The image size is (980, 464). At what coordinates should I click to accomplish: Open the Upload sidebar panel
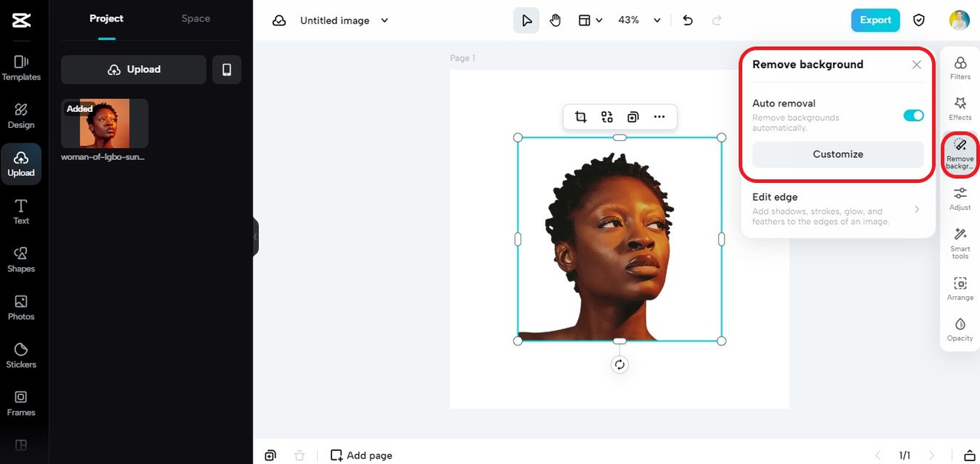point(21,164)
